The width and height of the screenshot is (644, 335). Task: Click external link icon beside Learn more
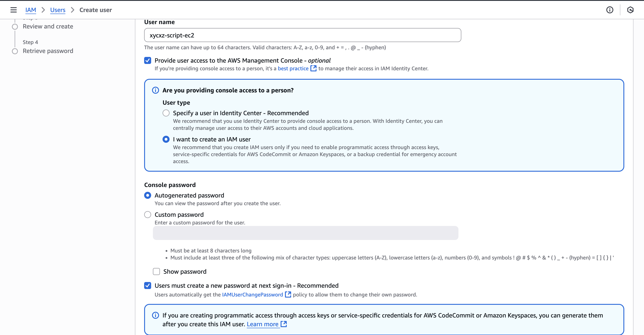(283, 324)
